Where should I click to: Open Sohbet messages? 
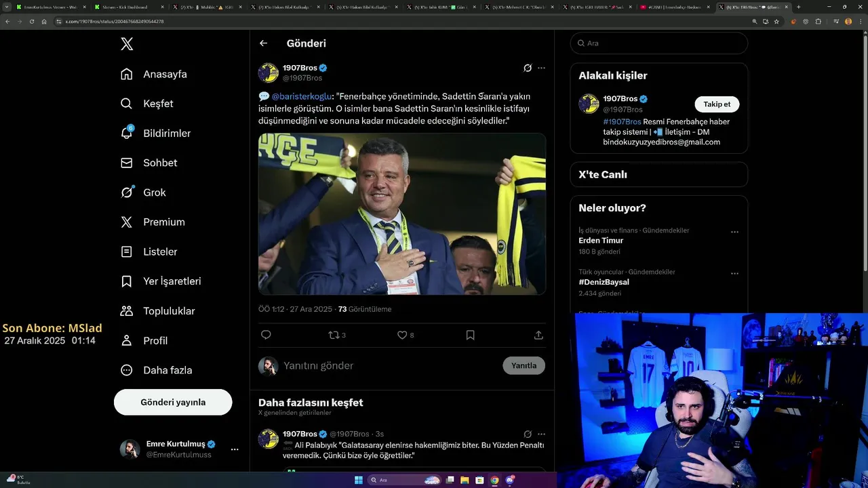(x=149, y=163)
